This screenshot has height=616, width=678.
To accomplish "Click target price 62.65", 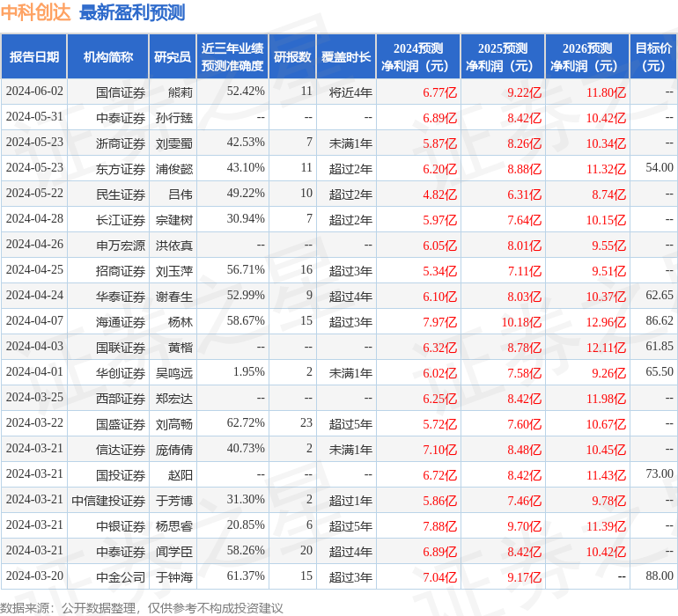I will [660, 296].
